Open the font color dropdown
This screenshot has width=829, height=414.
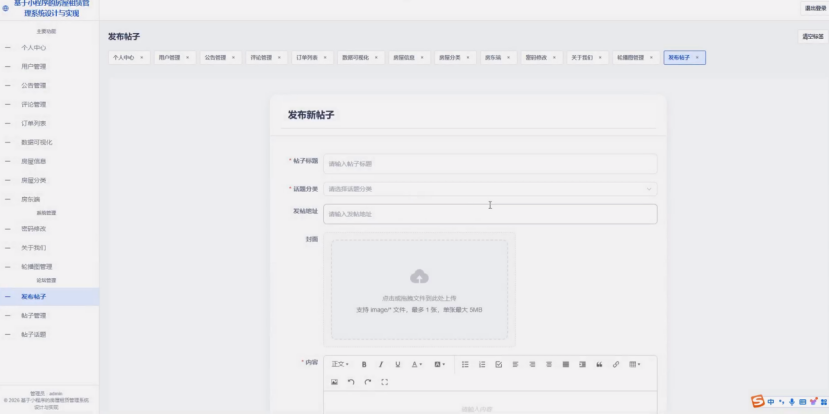click(x=417, y=364)
